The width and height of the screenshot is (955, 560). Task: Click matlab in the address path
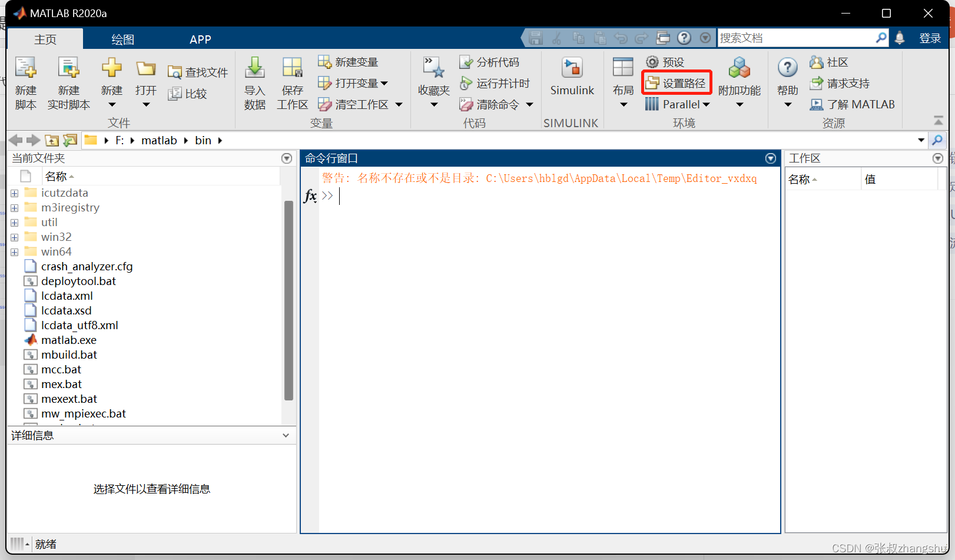159,140
